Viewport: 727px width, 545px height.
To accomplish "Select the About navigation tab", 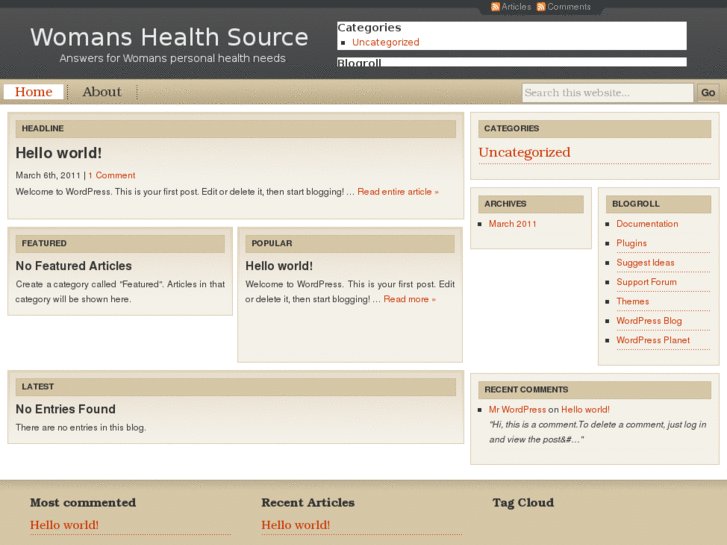I will coord(102,92).
